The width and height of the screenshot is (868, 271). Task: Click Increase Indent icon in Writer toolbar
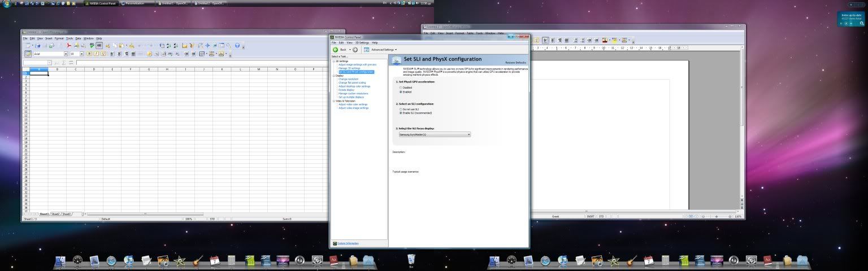(596, 41)
